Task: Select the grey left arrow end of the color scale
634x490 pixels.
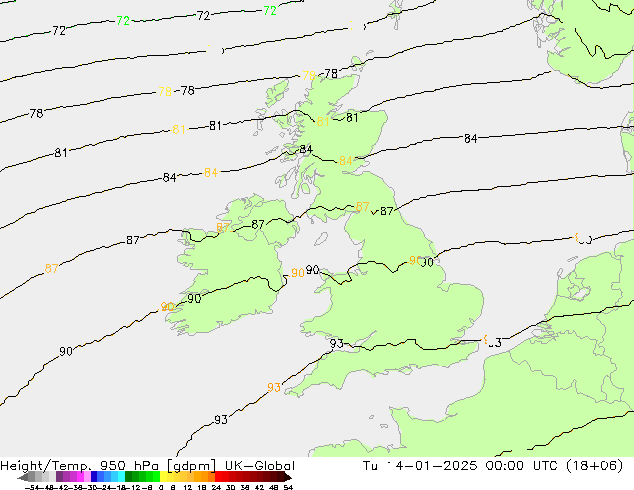Action: coord(23,477)
